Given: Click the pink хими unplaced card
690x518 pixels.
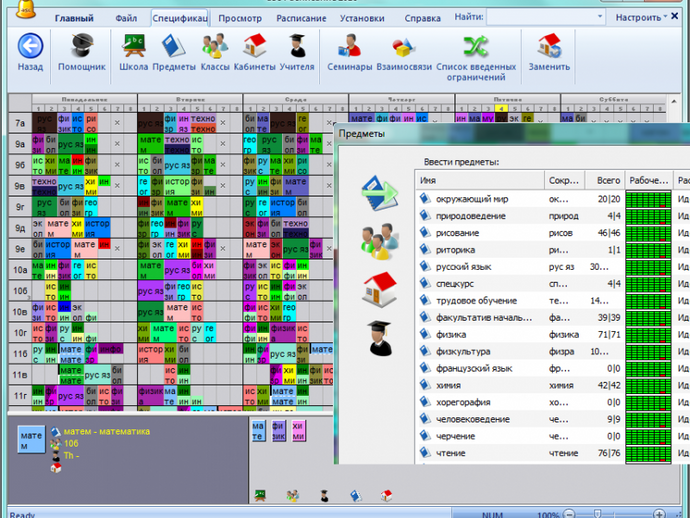Looking at the screenshot, I should pyautogui.click(x=298, y=431).
